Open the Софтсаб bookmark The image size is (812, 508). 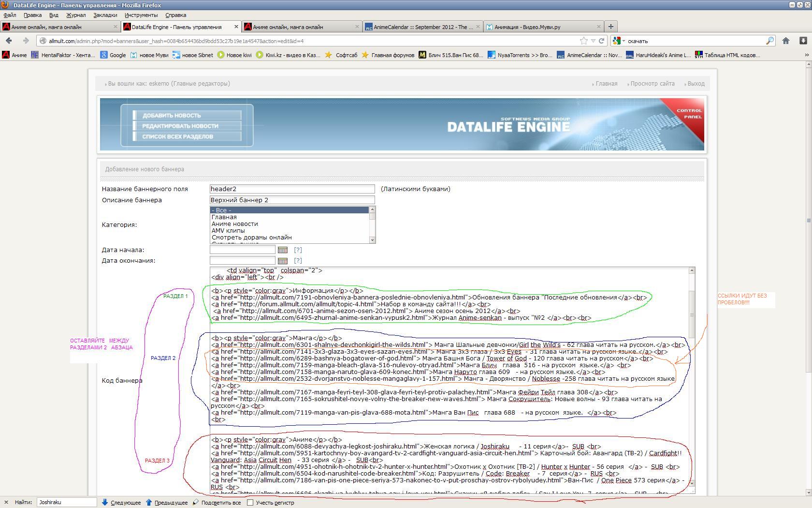341,55
